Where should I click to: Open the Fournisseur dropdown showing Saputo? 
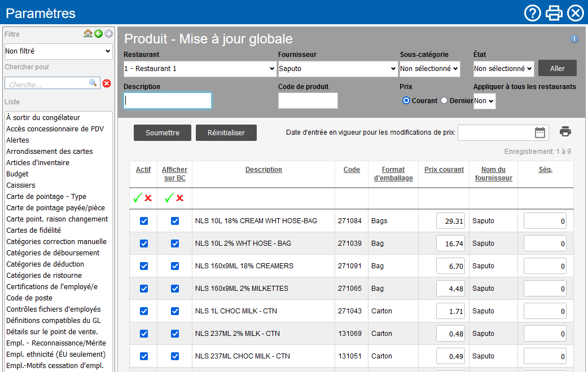[x=338, y=69]
